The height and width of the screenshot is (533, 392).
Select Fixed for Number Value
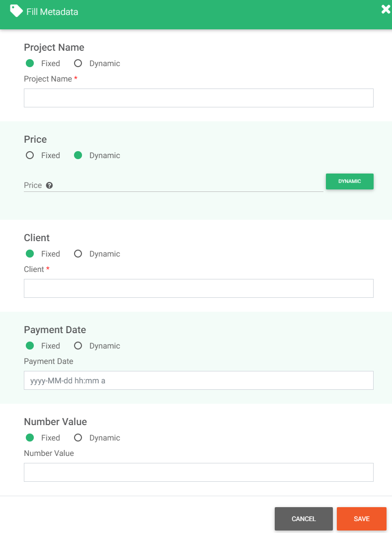coord(30,438)
